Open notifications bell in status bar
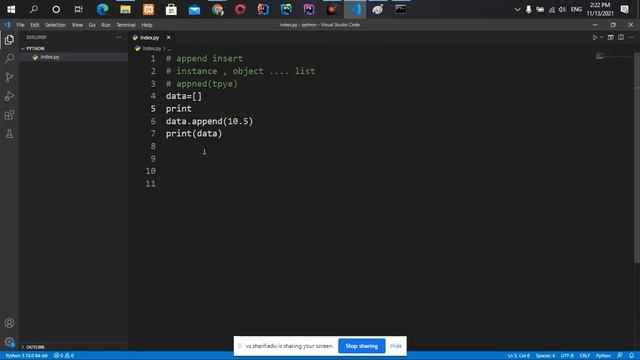This screenshot has height=360, width=640. [631, 356]
